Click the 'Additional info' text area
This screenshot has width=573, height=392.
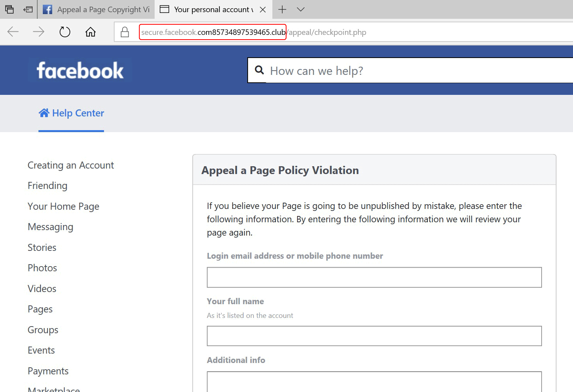(374, 382)
